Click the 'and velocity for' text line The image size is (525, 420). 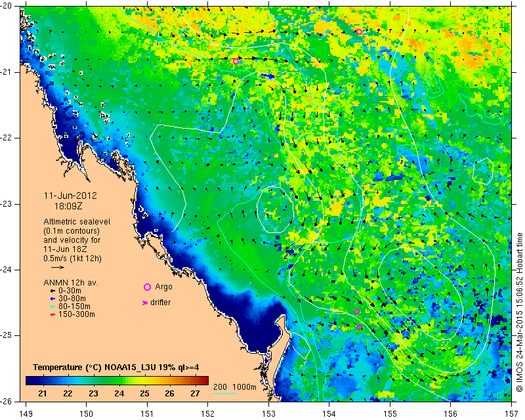pyautogui.click(x=72, y=240)
